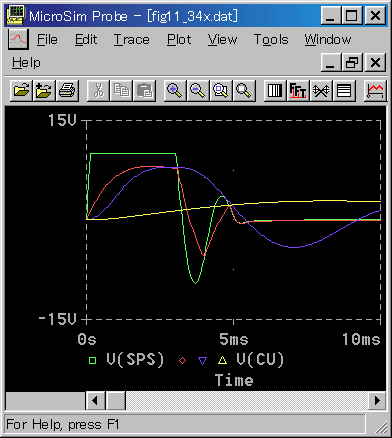392x438 pixels.
Task: Click the document waveform icon beside File
Action: [18, 39]
